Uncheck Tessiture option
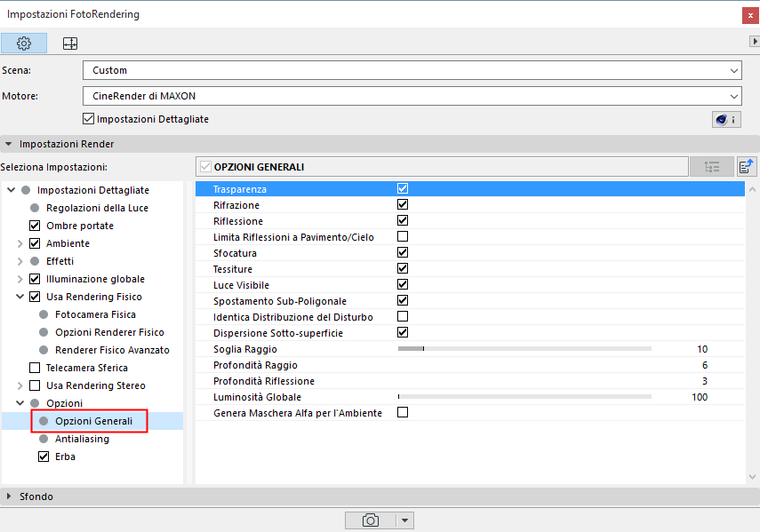The image size is (760, 532). (x=403, y=268)
